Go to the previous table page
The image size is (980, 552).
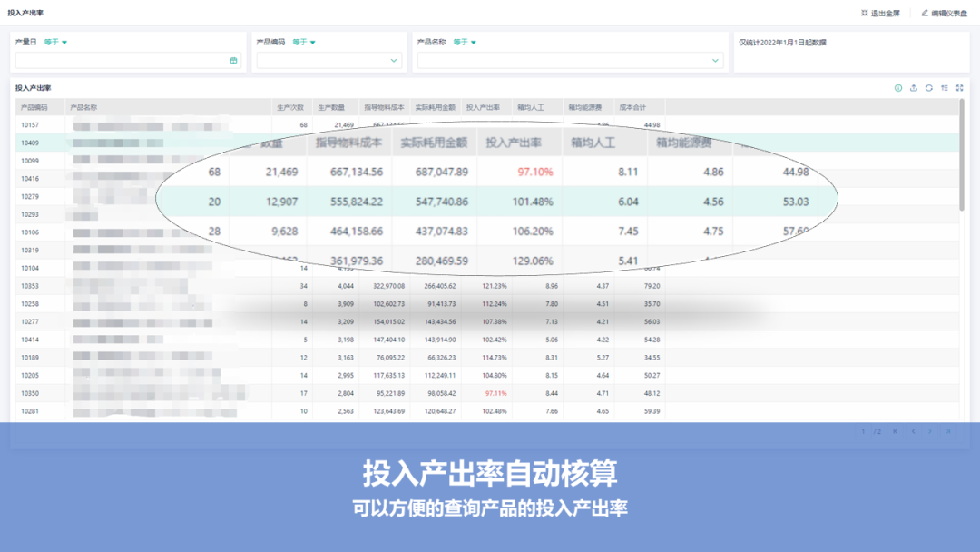click(x=913, y=431)
